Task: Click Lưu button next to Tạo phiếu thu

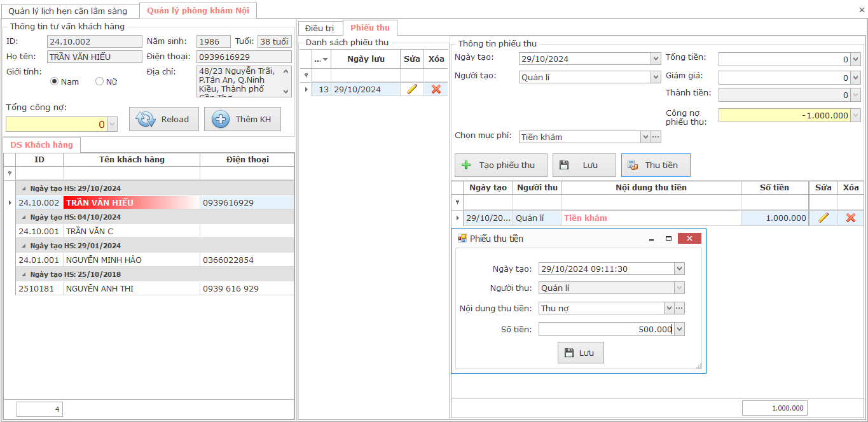Action: point(584,165)
